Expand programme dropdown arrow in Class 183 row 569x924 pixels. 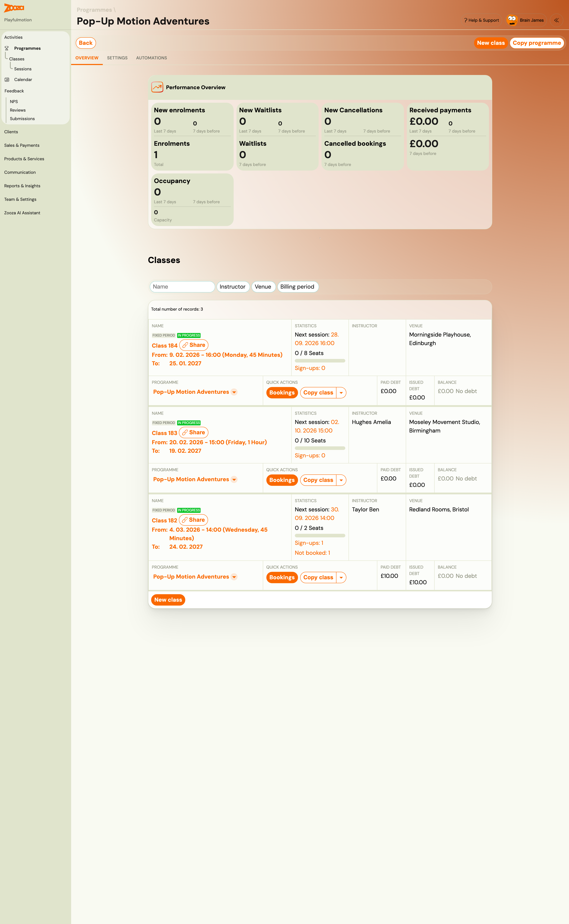coord(234,479)
